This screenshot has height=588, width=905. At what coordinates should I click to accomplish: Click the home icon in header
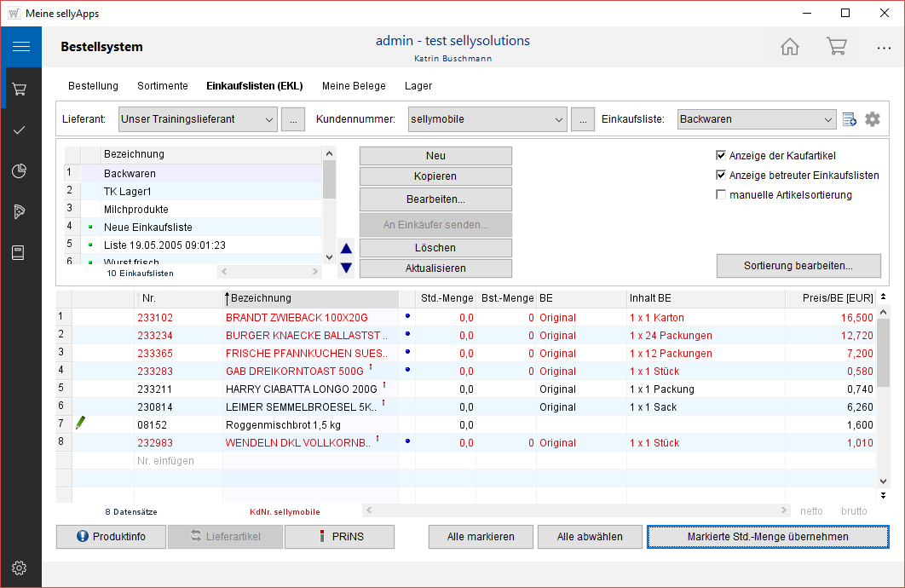[x=790, y=47]
